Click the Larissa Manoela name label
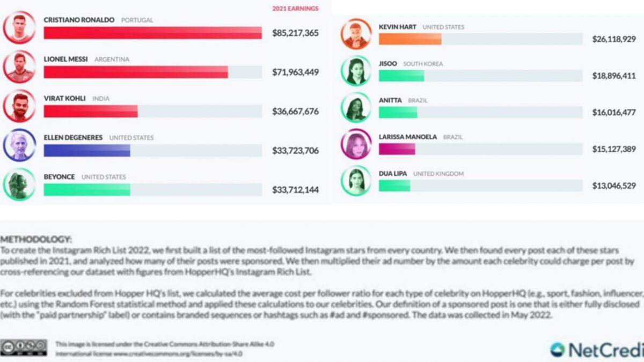The height and width of the screenshot is (362, 644). point(408,137)
